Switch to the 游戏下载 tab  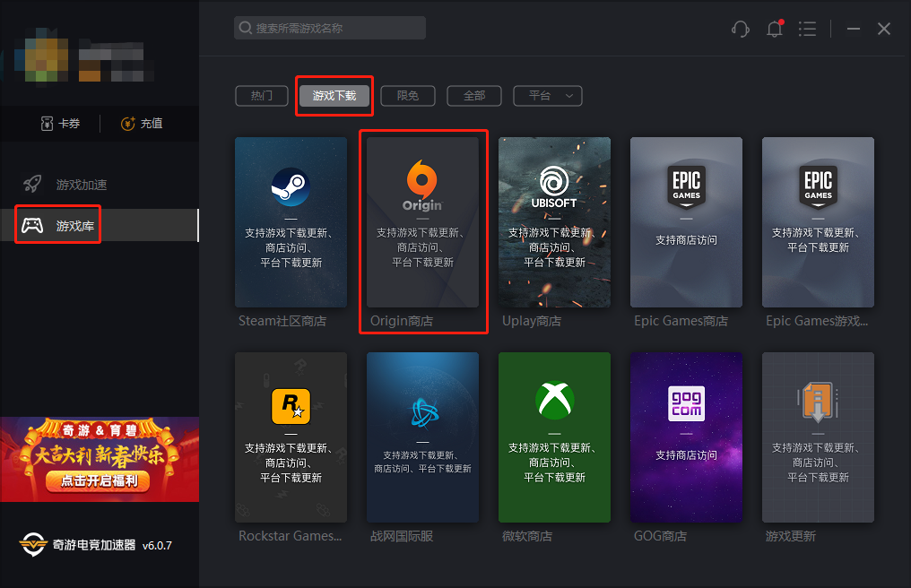334,96
